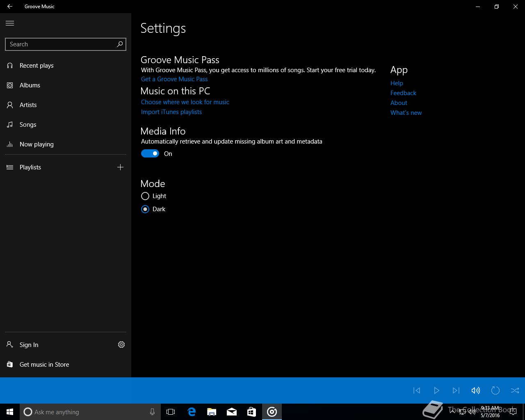
Task: Click Cortana Ask me anything box
Action: (x=90, y=412)
